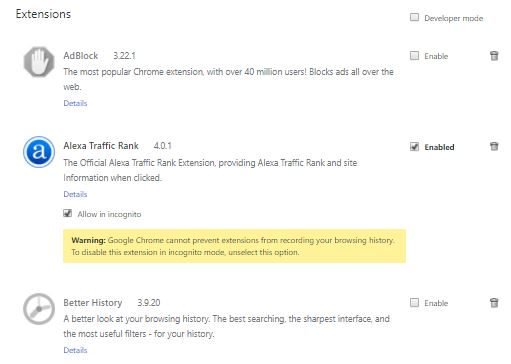
Task: Open Details link for Alexa Traffic Rank
Action: pos(75,194)
